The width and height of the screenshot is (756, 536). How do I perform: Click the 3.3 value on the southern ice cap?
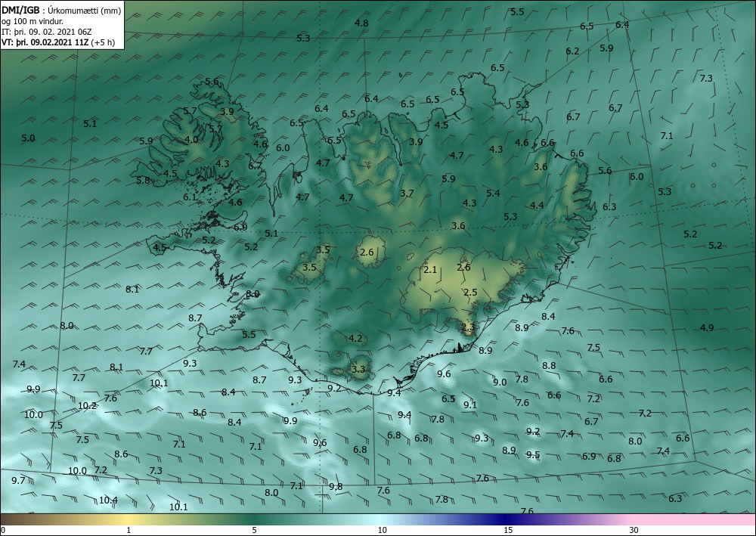click(358, 370)
